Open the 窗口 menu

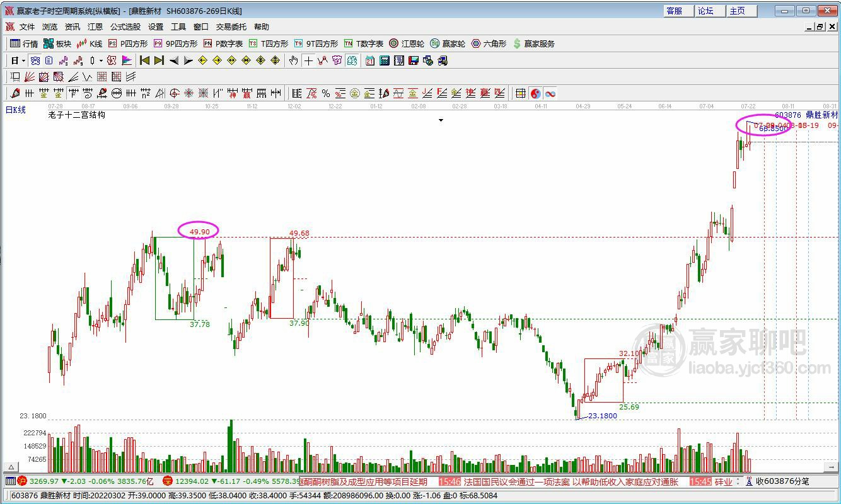coord(201,27)
